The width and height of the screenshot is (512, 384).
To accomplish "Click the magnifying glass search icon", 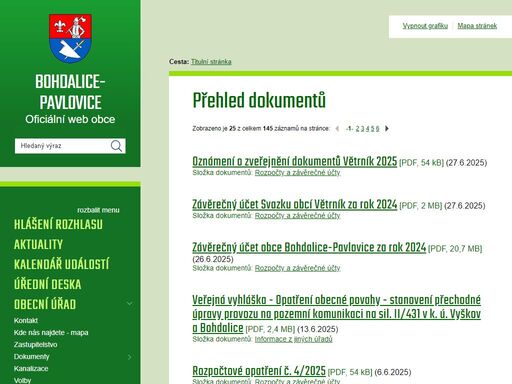I will pyautogui.click(x=116, y=146).
